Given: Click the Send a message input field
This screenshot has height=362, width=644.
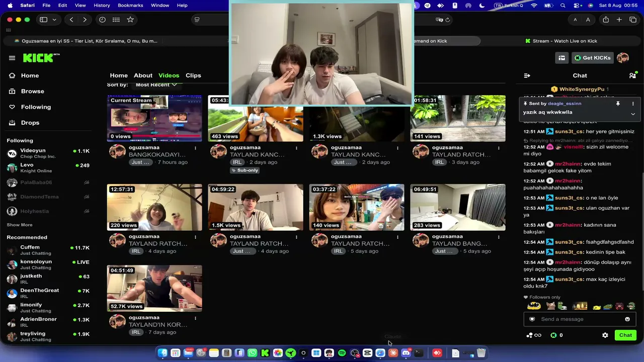Looking at the screenshot, I should (580, 319).
